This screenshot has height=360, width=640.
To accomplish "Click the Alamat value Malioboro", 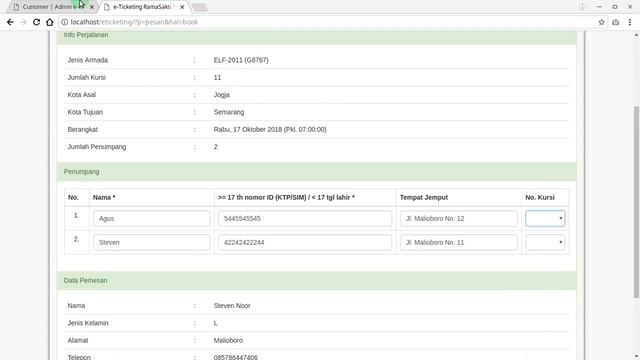I will click(x=228, y=340).
